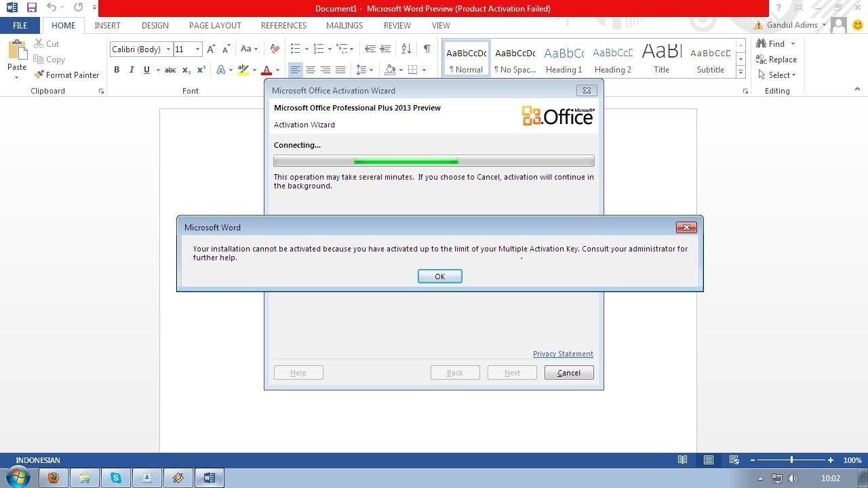Viewport: 868px width, 488px height.
Task: Switch to Read Mode view icon
Action: [683, 460]
